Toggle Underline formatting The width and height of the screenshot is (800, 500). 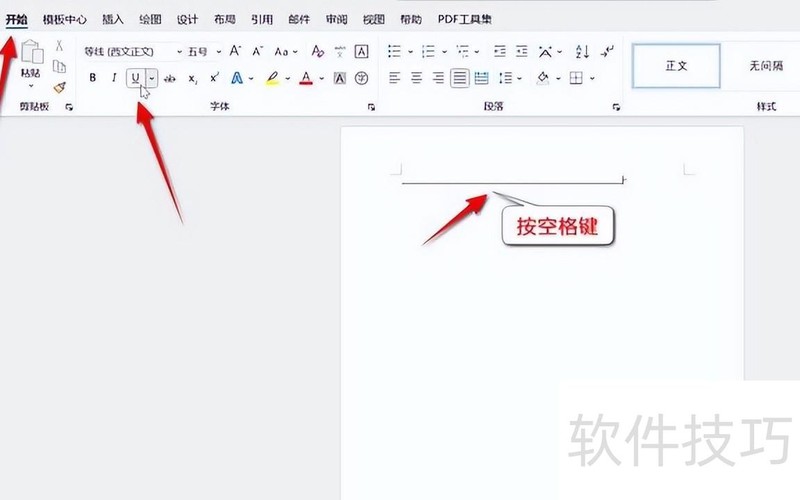click(x=135, y=78)
